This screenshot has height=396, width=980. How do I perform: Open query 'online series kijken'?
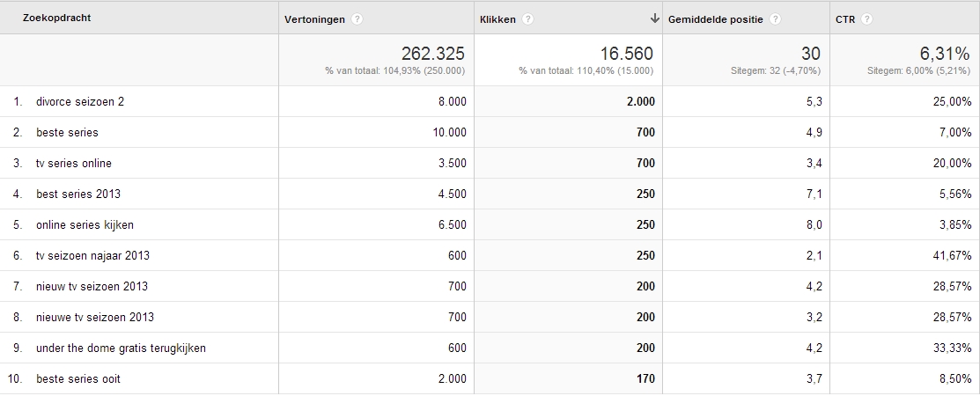point(85,225)
